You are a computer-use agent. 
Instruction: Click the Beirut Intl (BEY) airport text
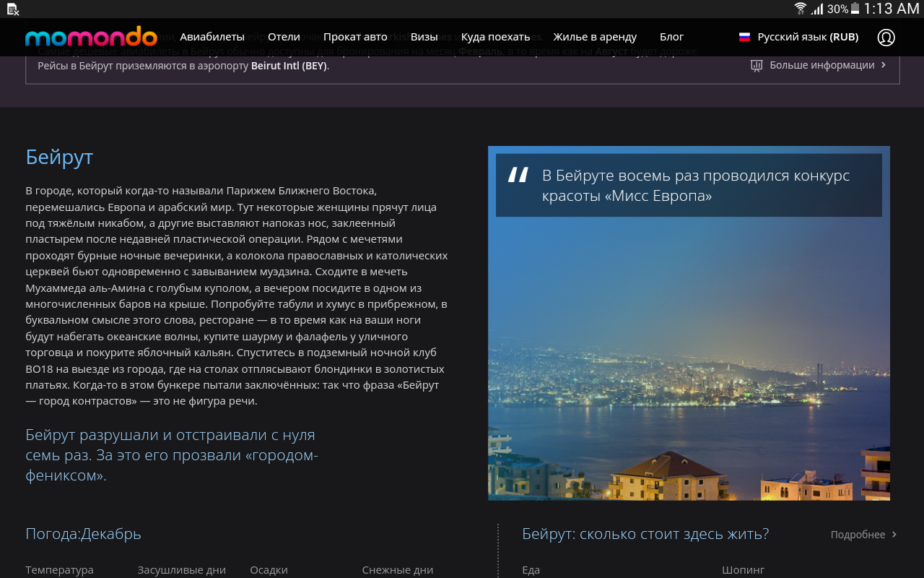coord(289,66)
